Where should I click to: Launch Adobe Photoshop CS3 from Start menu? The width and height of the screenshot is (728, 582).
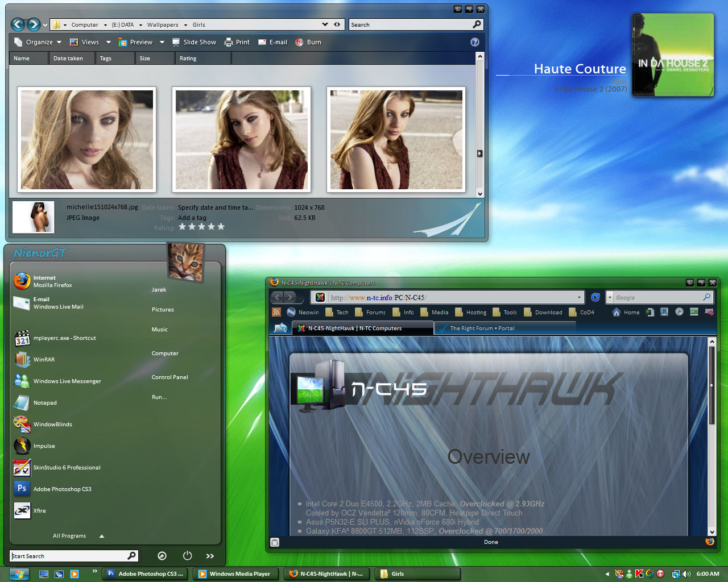click(52, 489)
